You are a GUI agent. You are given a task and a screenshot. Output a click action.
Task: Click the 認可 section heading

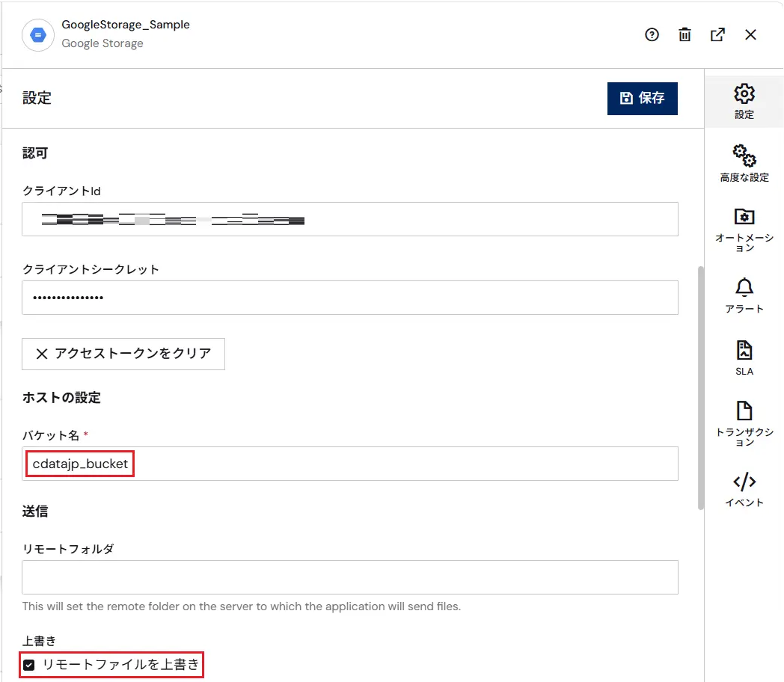coord(35,153)
